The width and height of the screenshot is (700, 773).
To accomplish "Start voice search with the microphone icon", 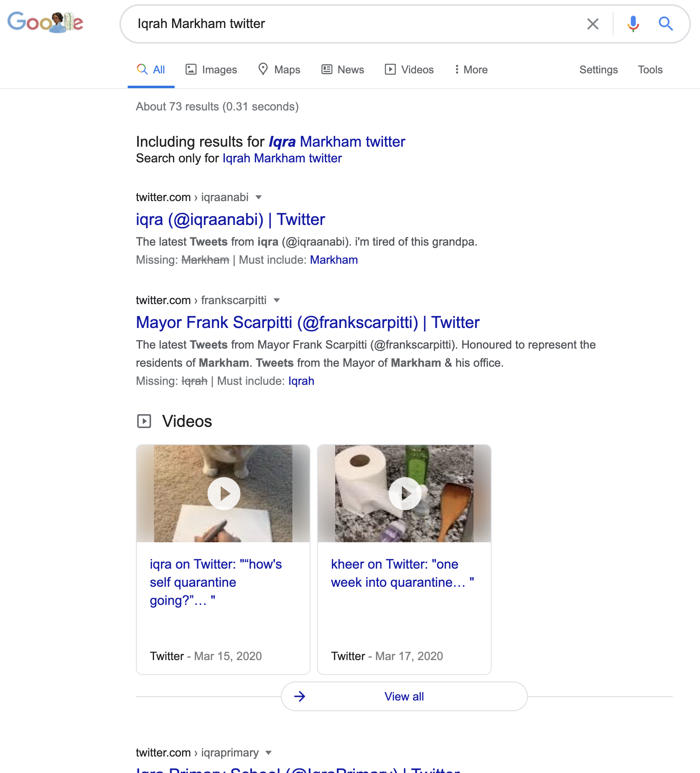I will (633, 24).
